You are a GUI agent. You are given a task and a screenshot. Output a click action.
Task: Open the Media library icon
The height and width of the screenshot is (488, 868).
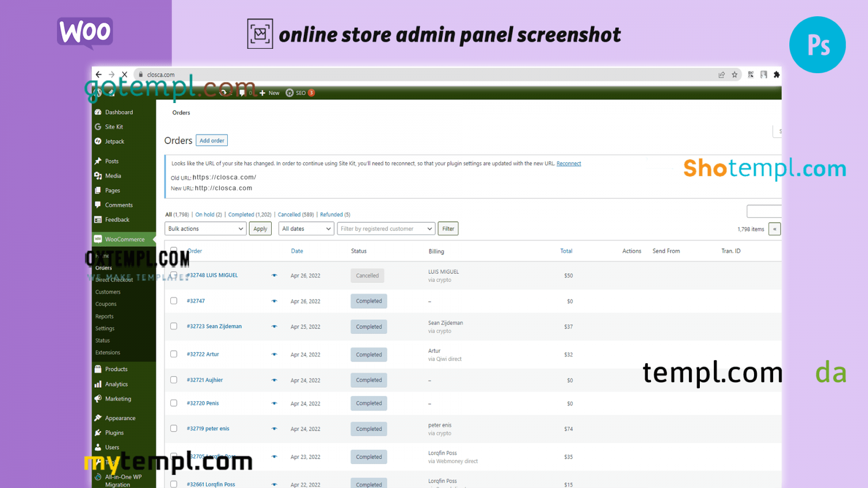click(98, 176)
